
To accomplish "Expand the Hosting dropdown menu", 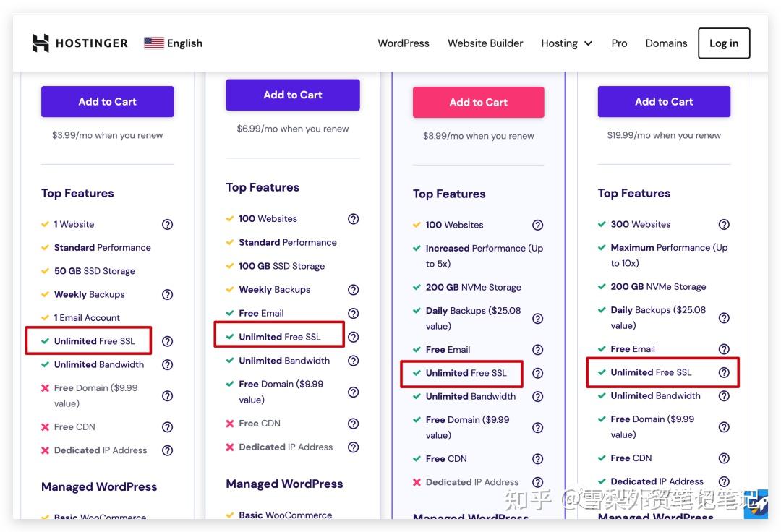I will pyautogui.click(x=566, y=43).
